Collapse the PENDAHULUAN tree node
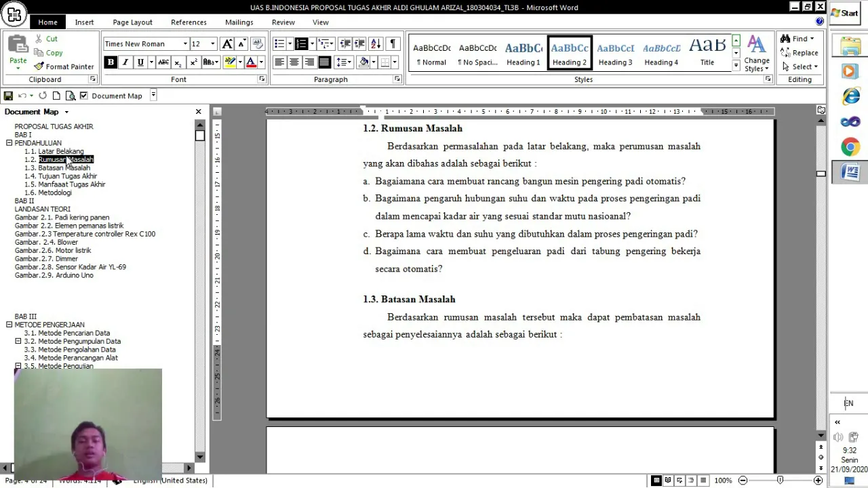The width and height of the screenshot is (868, 488). tap(9, 143)
